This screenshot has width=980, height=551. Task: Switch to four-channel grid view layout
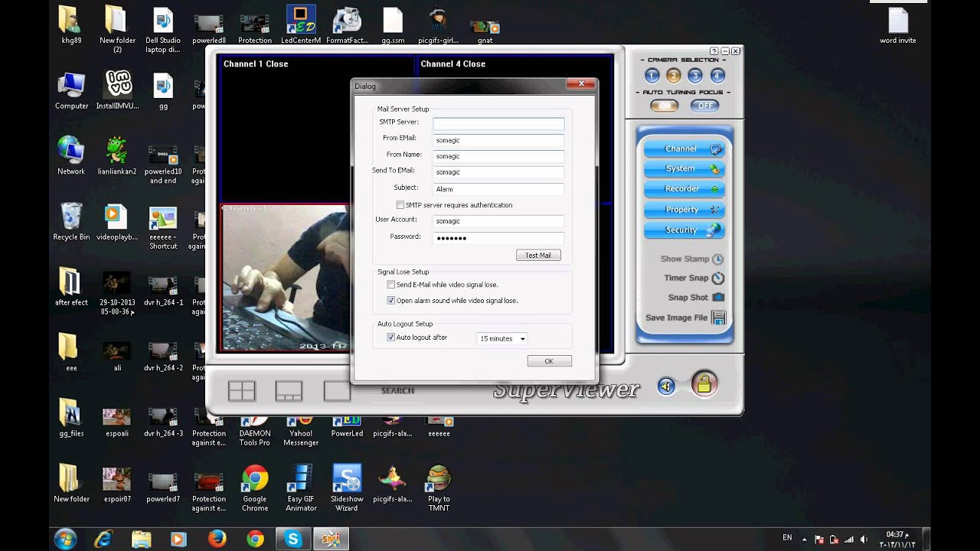tap(242, 391)
